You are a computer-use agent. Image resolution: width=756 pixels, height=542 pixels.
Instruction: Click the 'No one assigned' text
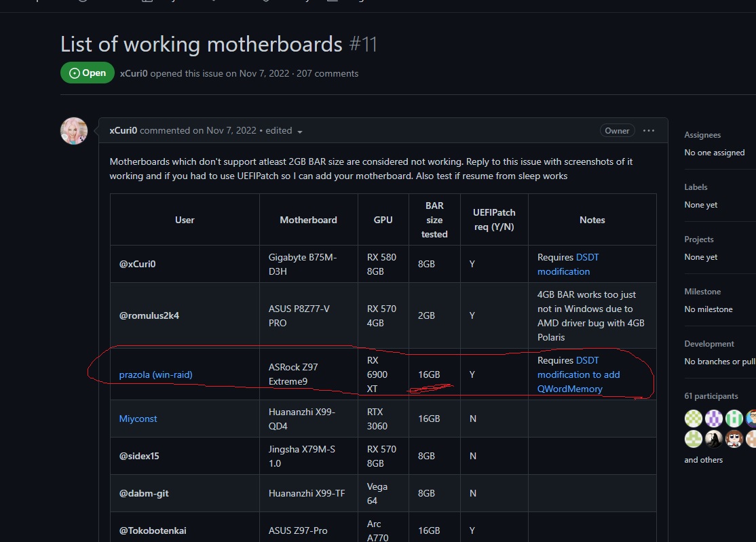point(715,152)
